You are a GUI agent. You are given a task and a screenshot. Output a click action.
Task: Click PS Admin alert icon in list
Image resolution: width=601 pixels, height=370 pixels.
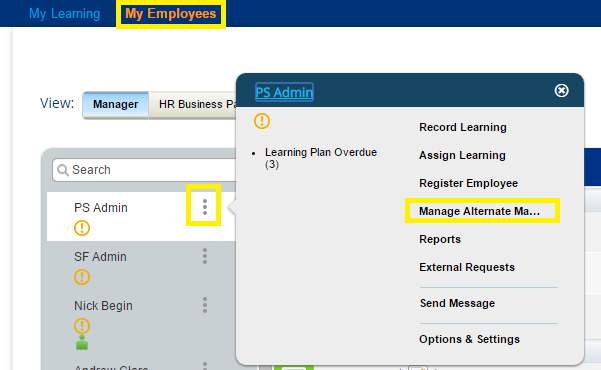click(x=82, y=228)
